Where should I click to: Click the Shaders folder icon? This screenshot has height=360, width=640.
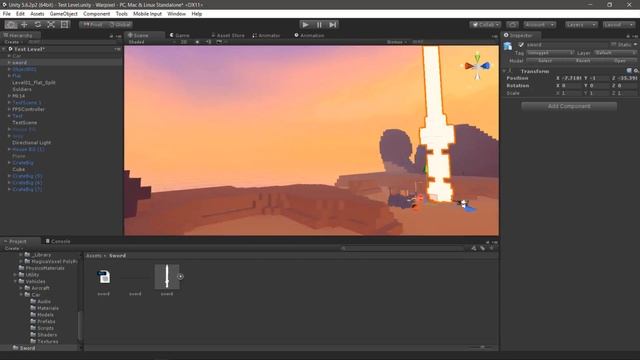pyautogui.click(x=33, y=335)
